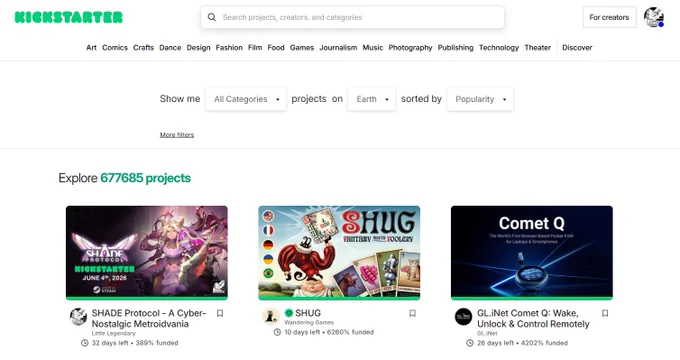Click '26 days left • 4202% funded' text
Image resolution: width=680 pixels, height=360 pixels.
coord(523,343)
